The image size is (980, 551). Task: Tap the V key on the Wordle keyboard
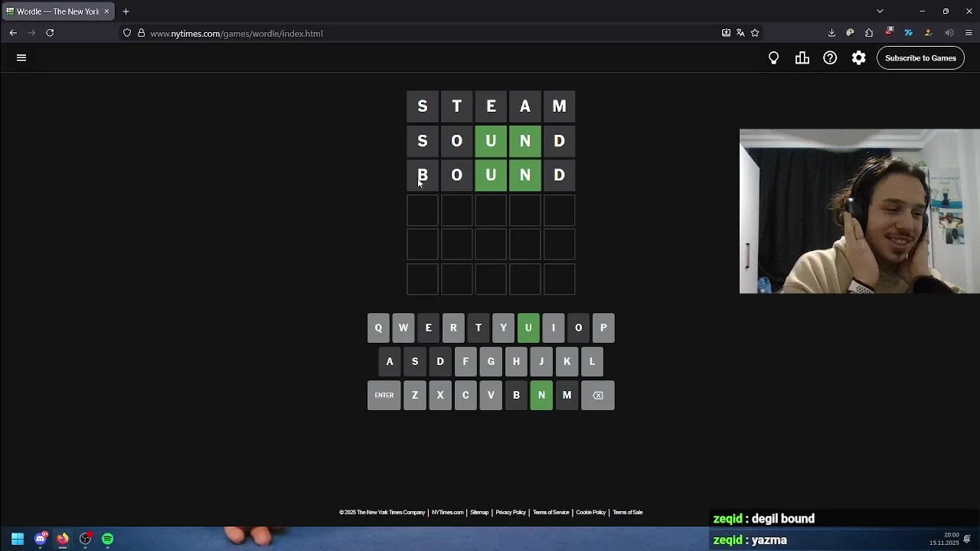pos(491,396)
